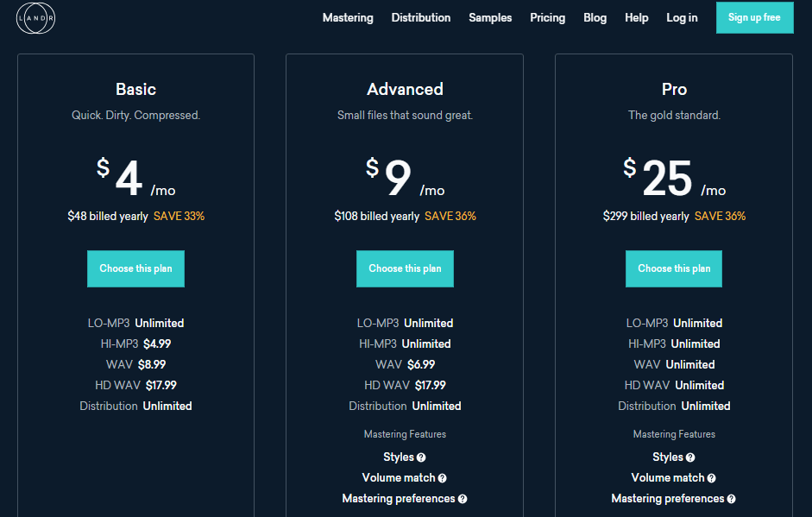Screen dimensions: 812x517
Task: Click help icon beside Advanced Volume match
Action: pos(443,478)
